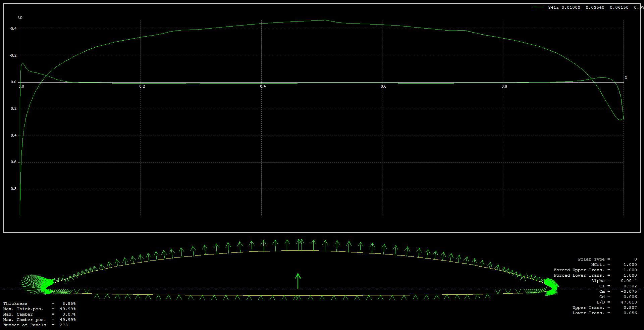Click the L/D value 47.813
This screenshot has width=644, height=330.
(x=629, y=302)
